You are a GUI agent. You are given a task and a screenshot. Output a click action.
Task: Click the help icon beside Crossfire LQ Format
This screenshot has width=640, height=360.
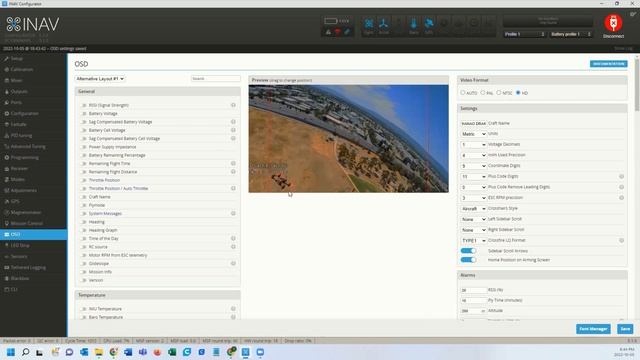pyautogui.click(x=621, y=240)
